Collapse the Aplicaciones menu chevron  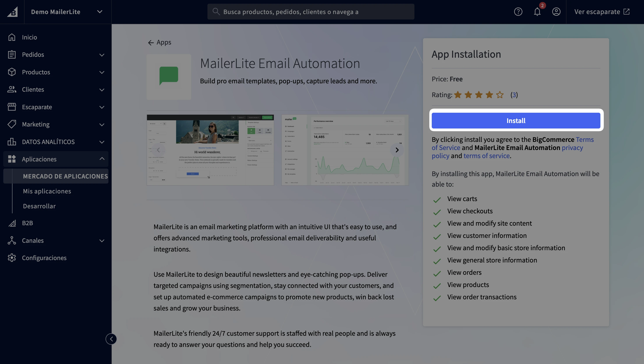[102, 159]
